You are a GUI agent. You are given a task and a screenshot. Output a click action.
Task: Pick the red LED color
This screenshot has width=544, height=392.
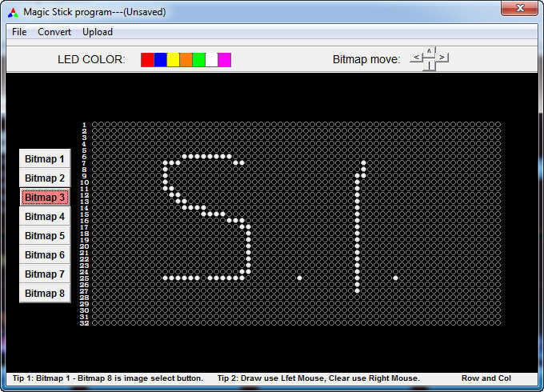(x=147, y=60)
